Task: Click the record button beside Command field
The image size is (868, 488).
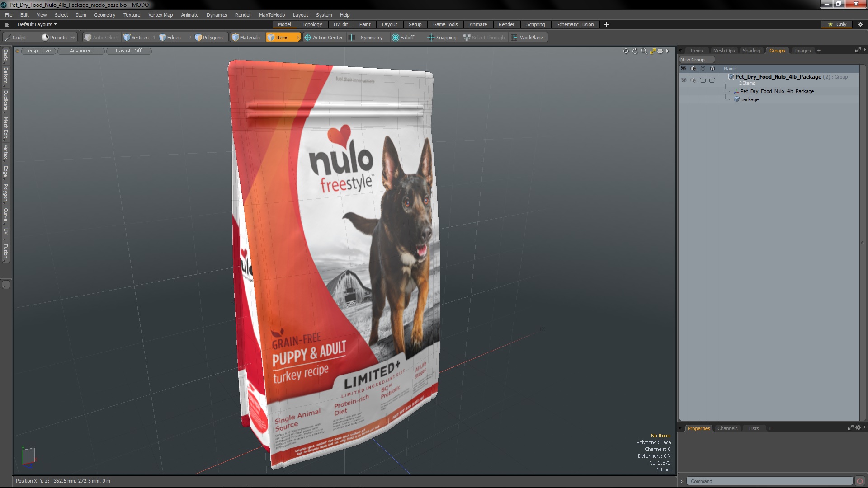Action: [860, 481]
